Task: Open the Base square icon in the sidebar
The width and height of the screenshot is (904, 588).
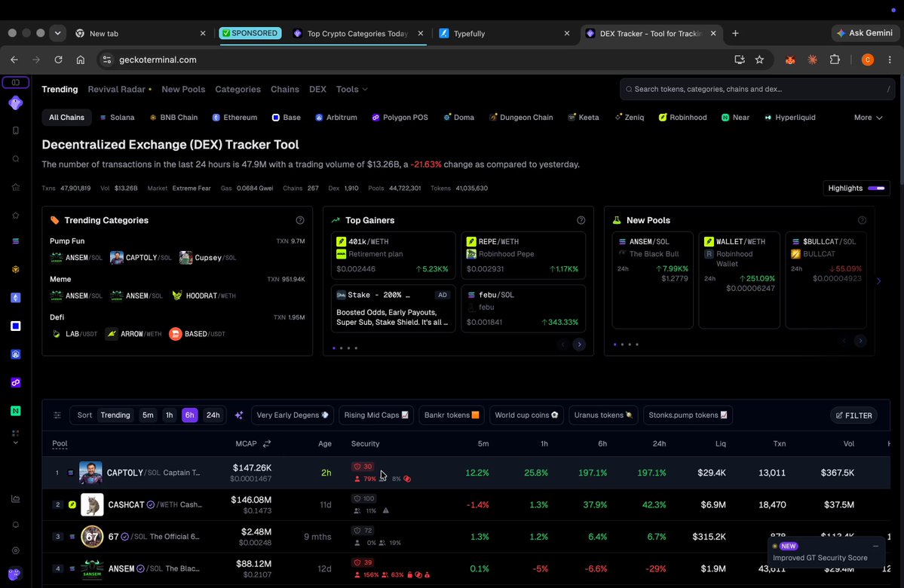Action: 16,326
